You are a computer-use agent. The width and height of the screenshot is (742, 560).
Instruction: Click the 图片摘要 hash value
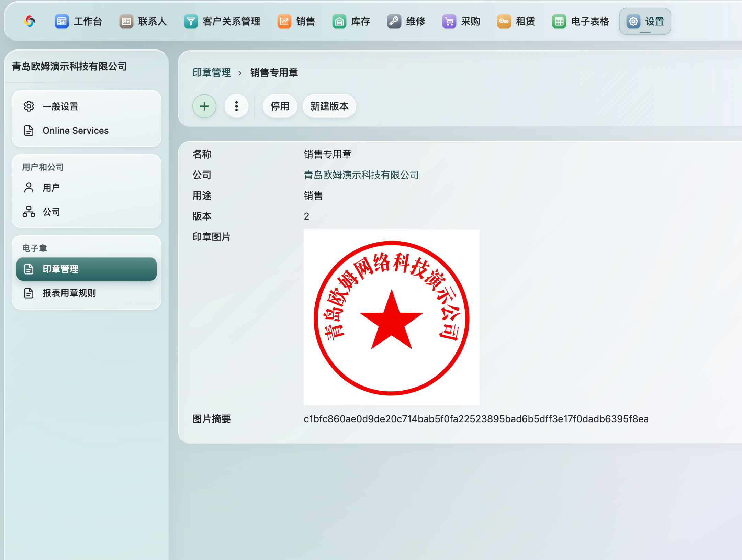pos(476,419)
